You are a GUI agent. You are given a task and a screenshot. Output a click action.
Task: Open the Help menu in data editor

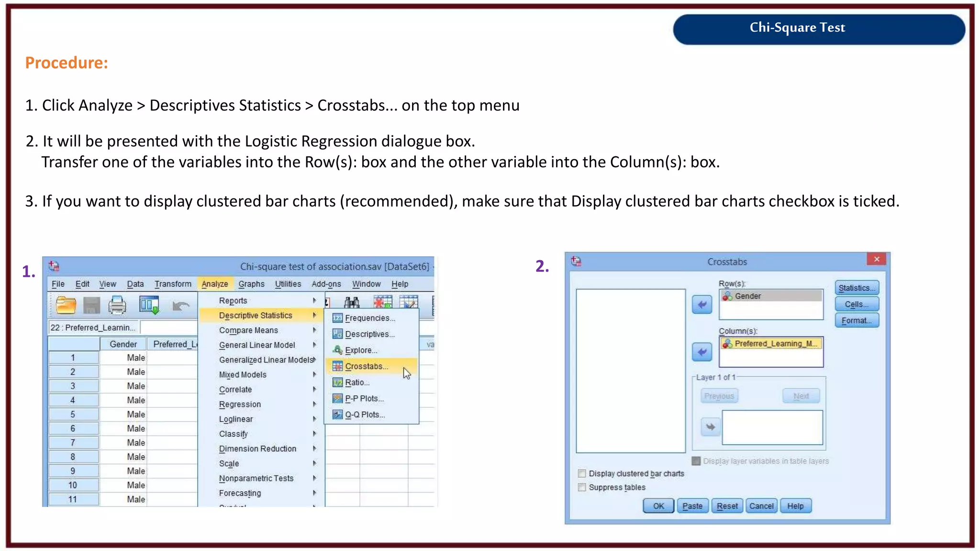click(400, 284)
